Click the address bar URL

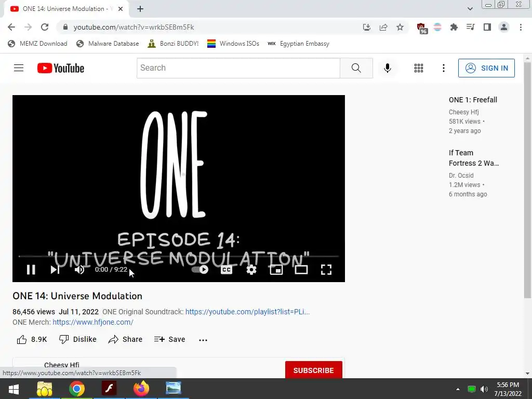pos(134,27)
